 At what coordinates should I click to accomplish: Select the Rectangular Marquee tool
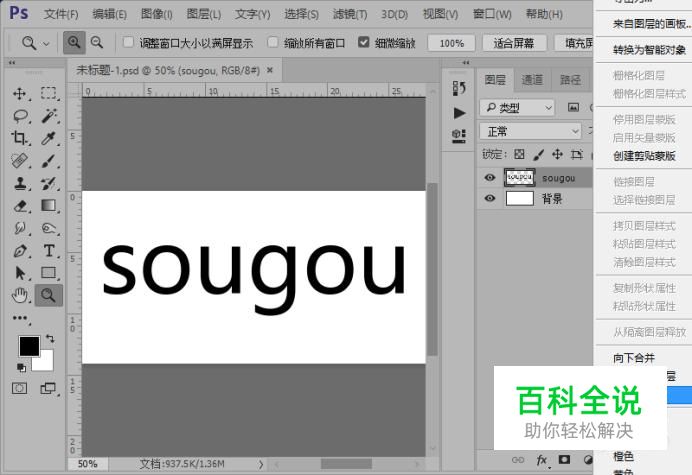pyautogui.click(x=48, y=93)
